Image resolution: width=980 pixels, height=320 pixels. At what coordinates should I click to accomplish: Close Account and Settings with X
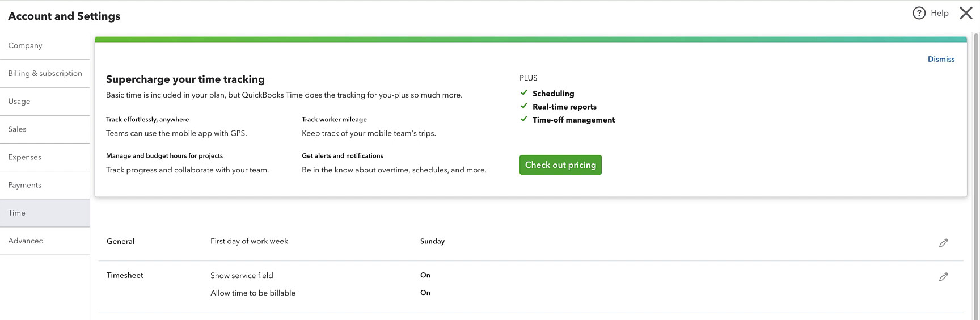(966, 13)
